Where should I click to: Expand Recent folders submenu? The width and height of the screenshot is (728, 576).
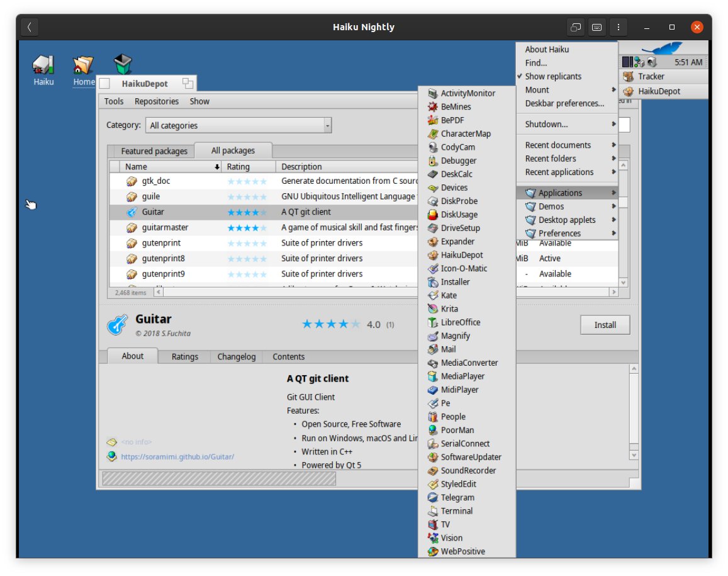click(566, 159)
